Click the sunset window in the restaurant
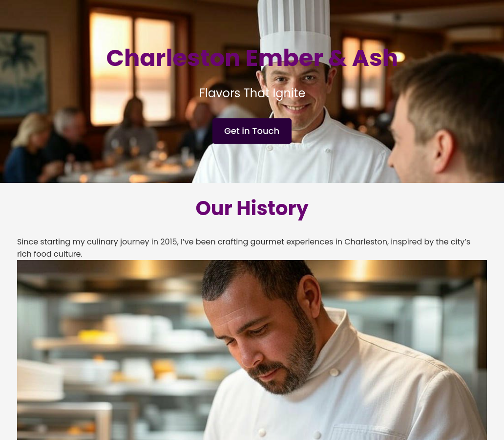504x440 pixels. click(x=132, y=69)
